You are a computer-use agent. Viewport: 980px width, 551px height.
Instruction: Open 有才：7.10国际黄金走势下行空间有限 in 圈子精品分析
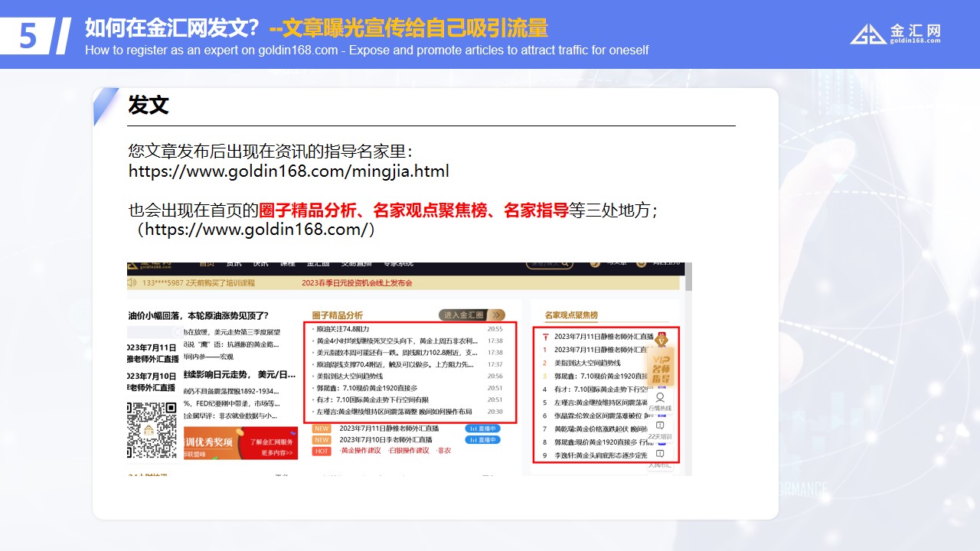click(x=372, y=399)
